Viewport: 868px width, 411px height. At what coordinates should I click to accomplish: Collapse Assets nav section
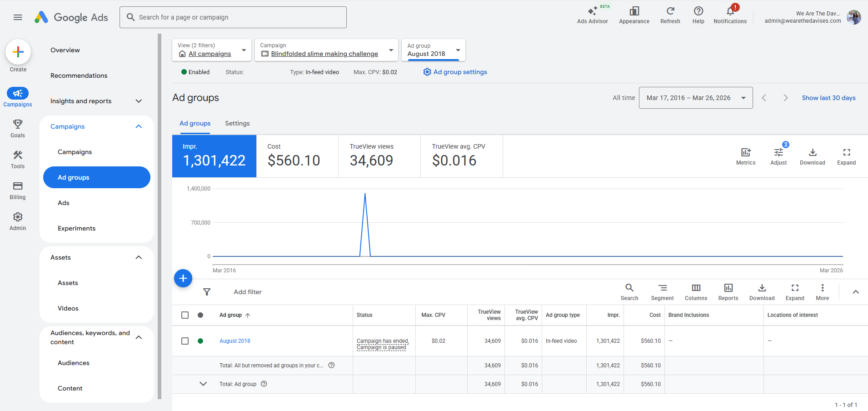(x=139, y=257)
